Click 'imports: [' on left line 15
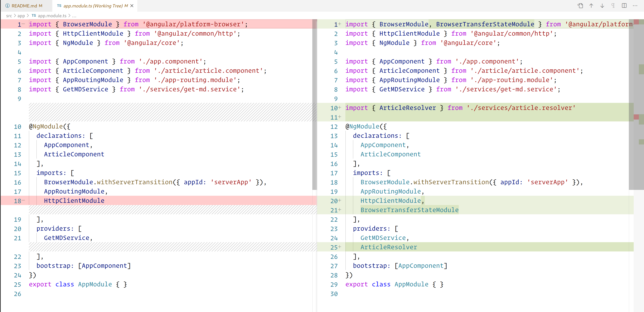644x312 pixels. pyautogui.click(x=55, y=173)
